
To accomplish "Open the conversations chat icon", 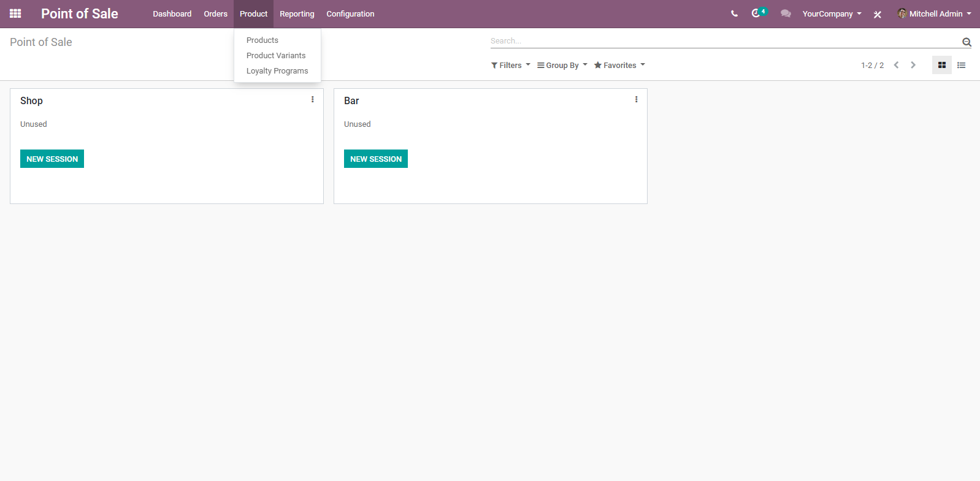I will tap(786, 13).
